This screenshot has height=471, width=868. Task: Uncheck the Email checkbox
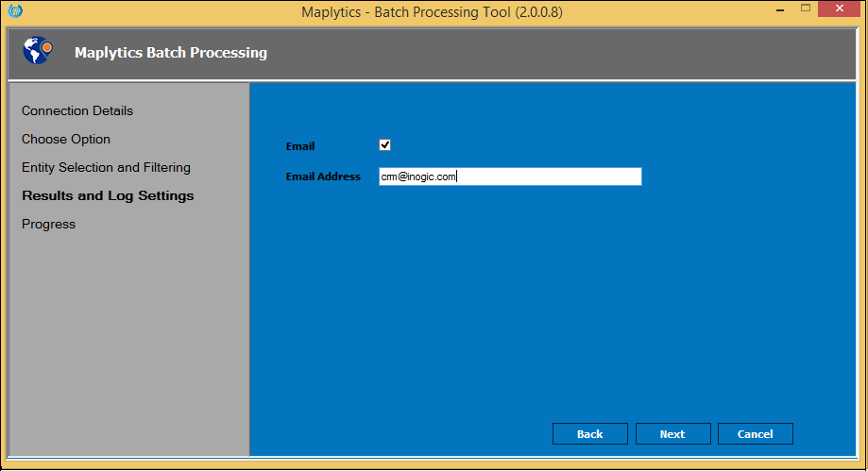(x=384, y=145)
